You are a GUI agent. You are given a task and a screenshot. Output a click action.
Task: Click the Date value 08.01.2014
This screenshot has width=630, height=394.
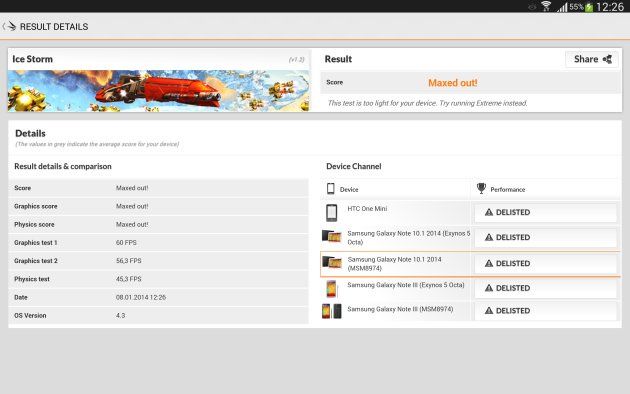coord(141,297)
